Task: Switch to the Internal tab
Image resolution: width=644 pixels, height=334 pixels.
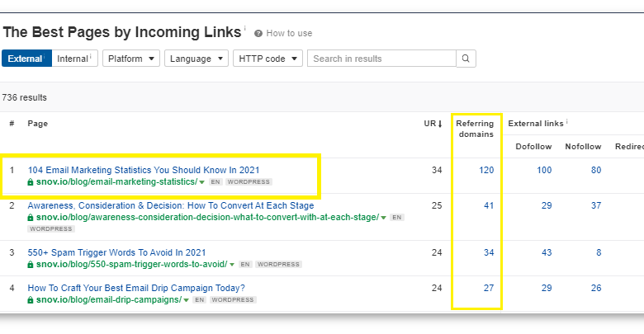Action: pos(74,59)
